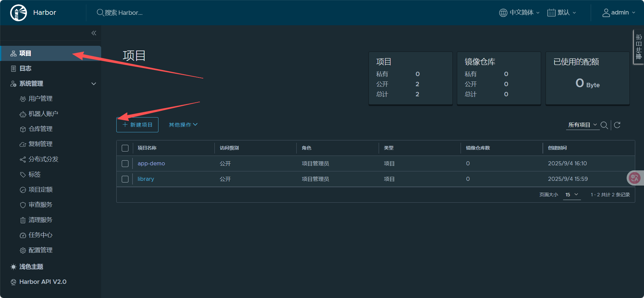Open 复制管理 in the sidebar
This screenshot has width=644, height=298.
coord(40,144)
